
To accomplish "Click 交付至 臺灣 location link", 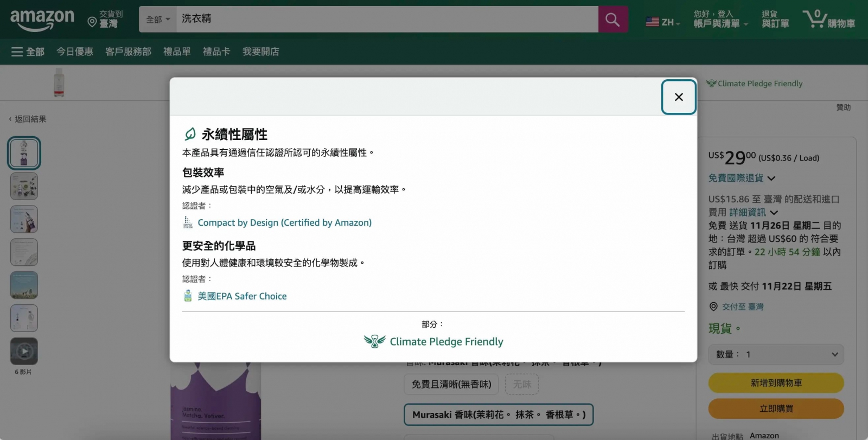I will click(x=743, y=307).
